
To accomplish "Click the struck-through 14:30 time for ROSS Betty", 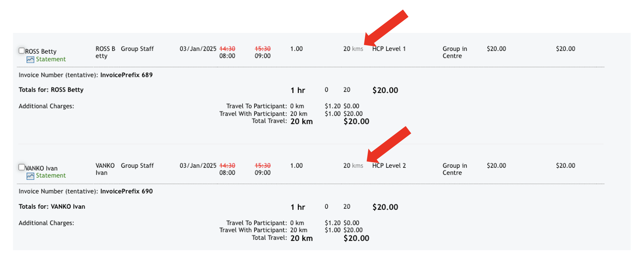I will (x=227, y=49).
